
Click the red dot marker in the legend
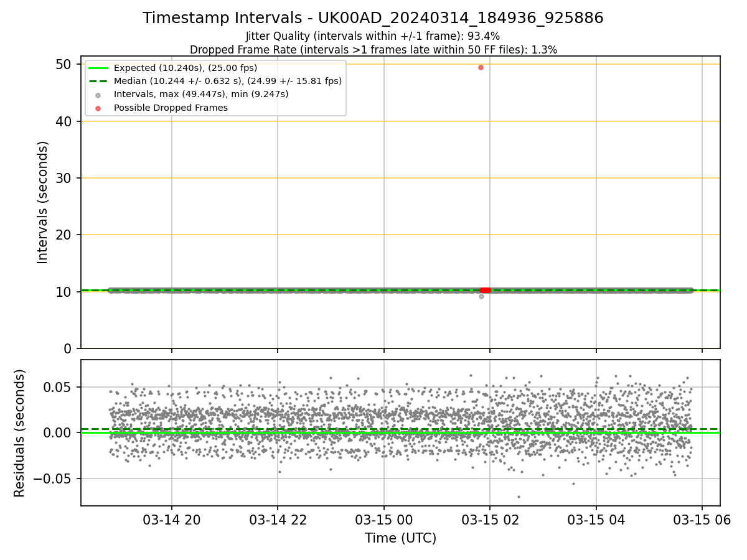pyautogui.click(x=98, y=108)
